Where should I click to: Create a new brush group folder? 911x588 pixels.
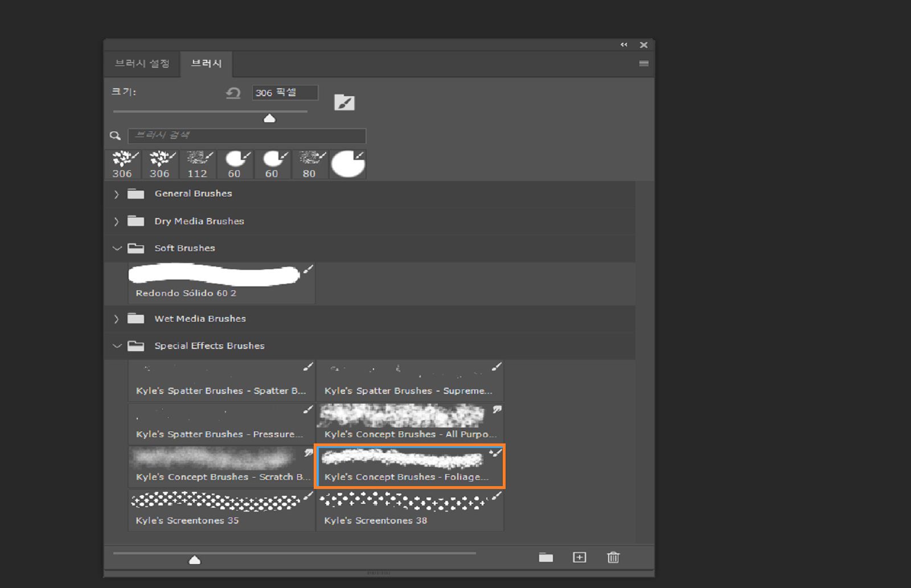(x=546, y=557)
